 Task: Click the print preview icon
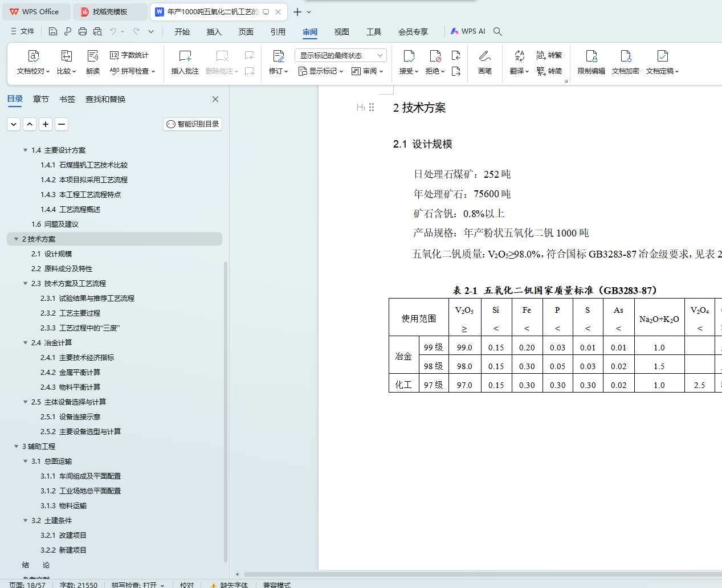[x=97, y=31]
